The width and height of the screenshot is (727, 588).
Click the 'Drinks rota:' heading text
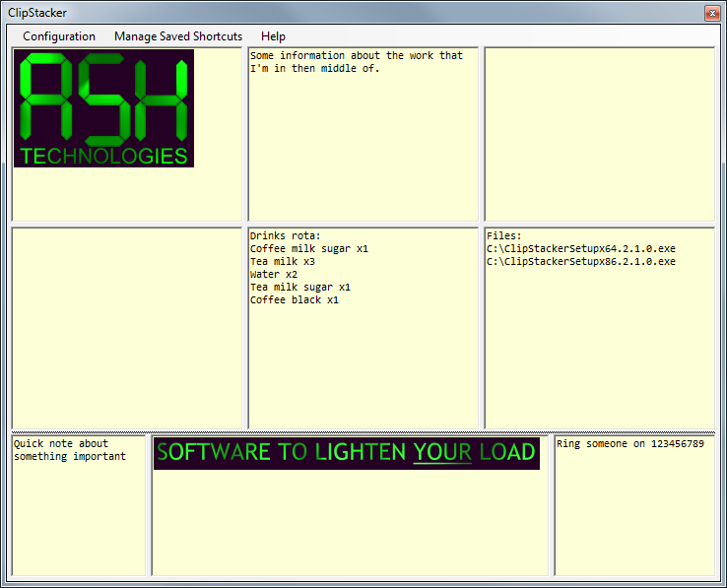(x=285, y=235)
